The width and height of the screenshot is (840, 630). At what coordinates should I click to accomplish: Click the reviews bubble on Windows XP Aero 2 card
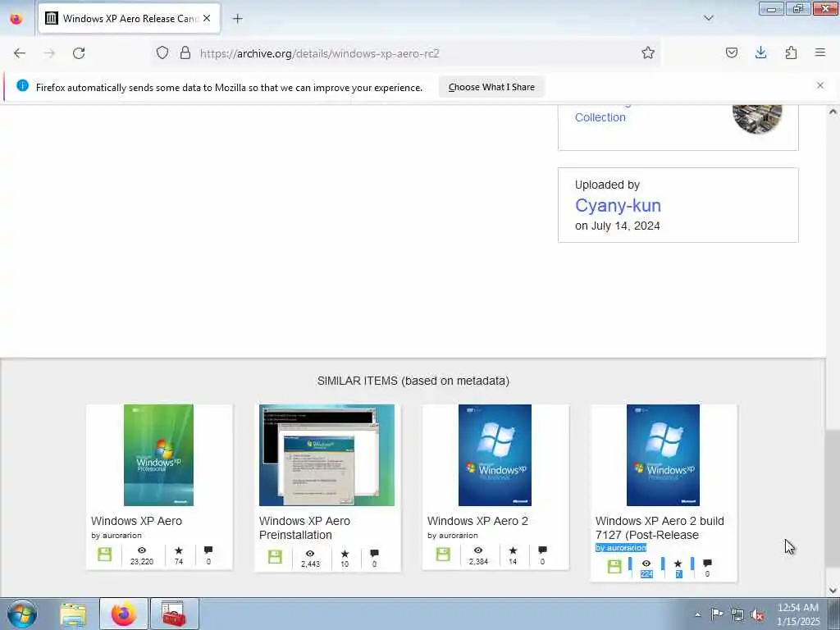542,550
